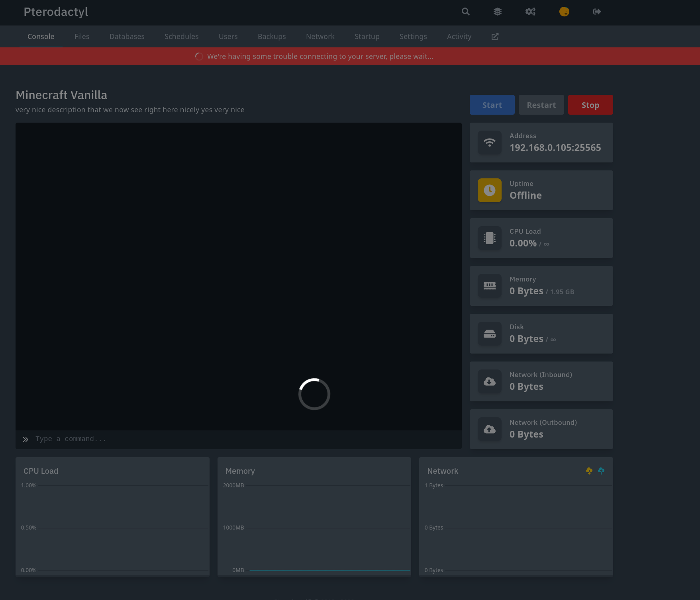Screen dimensions: 700x600
Task: Click the address 192.168.0.105:25565
Action: [x=555, y=148]
